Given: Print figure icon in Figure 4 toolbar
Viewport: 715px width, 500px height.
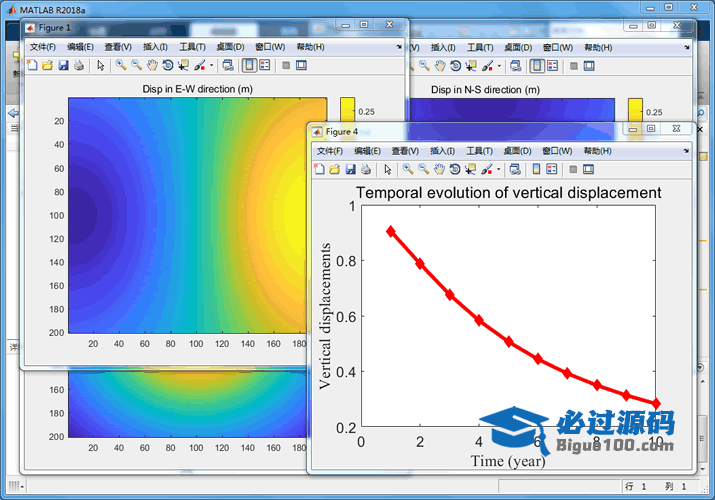Looking at the screenshot, I should point(366,170).
